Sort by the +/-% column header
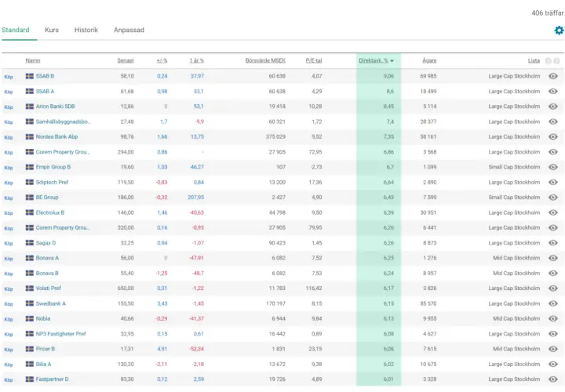 (x=162, y=60)
